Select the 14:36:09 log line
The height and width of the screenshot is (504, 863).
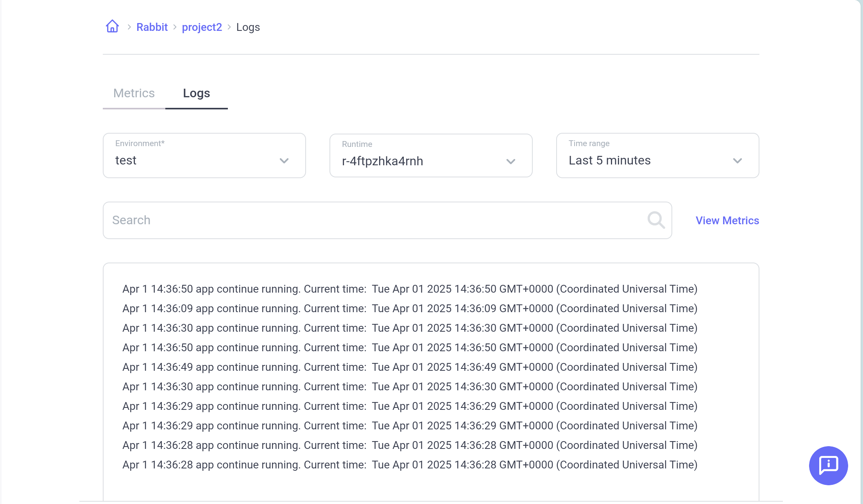tap(410, 308)
